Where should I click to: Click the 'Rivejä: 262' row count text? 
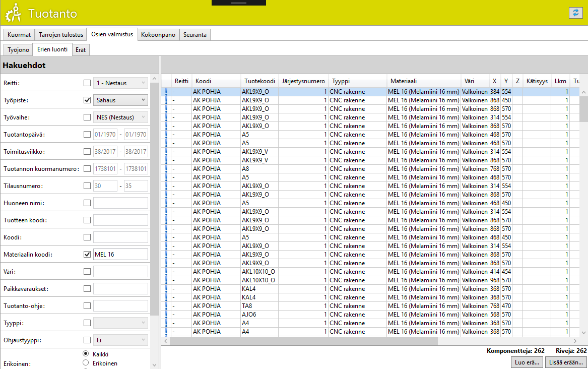pyautogui.click(x=571, y=351)
